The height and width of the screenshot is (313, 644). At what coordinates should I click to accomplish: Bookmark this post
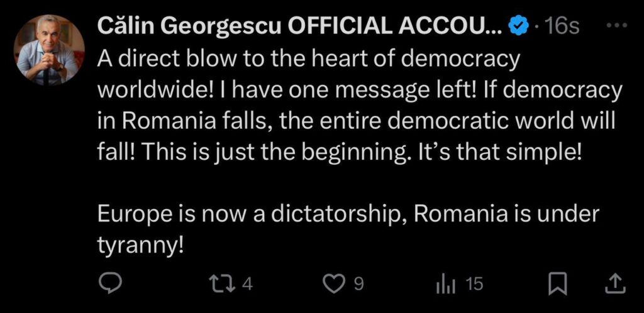point(555,284)
